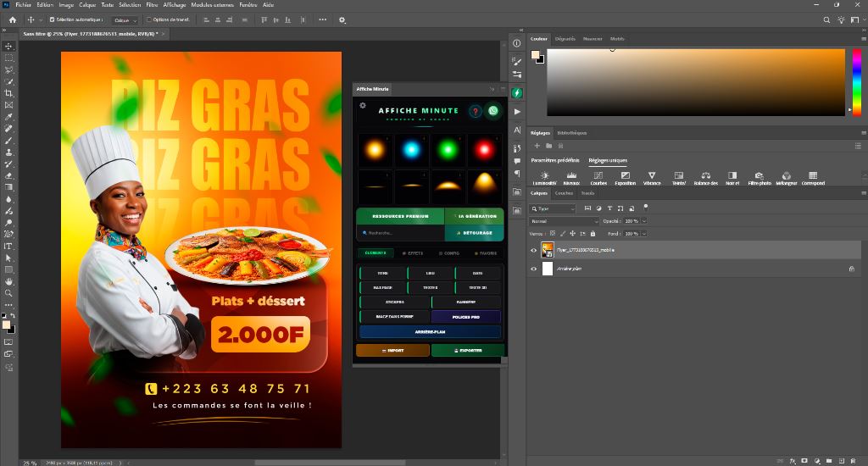
Task: Click the EXPORTER button
Action: click(468, 350)
